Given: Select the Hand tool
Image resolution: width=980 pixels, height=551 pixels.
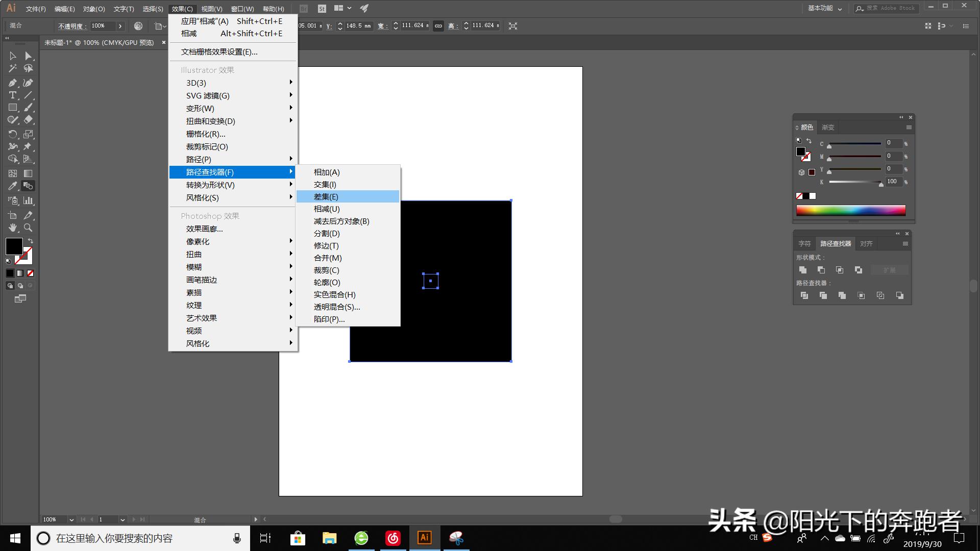Looking at the screenshot, I should click(13, 228).
